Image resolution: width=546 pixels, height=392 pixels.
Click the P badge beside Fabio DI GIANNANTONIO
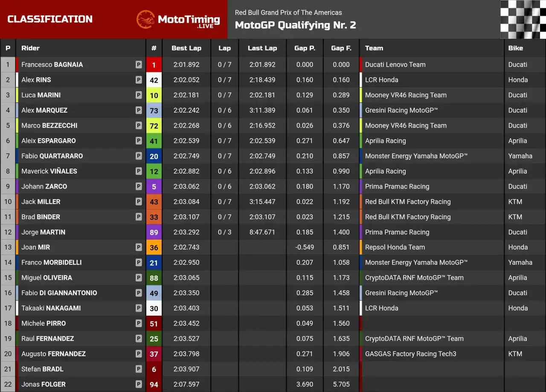(139, 293)
